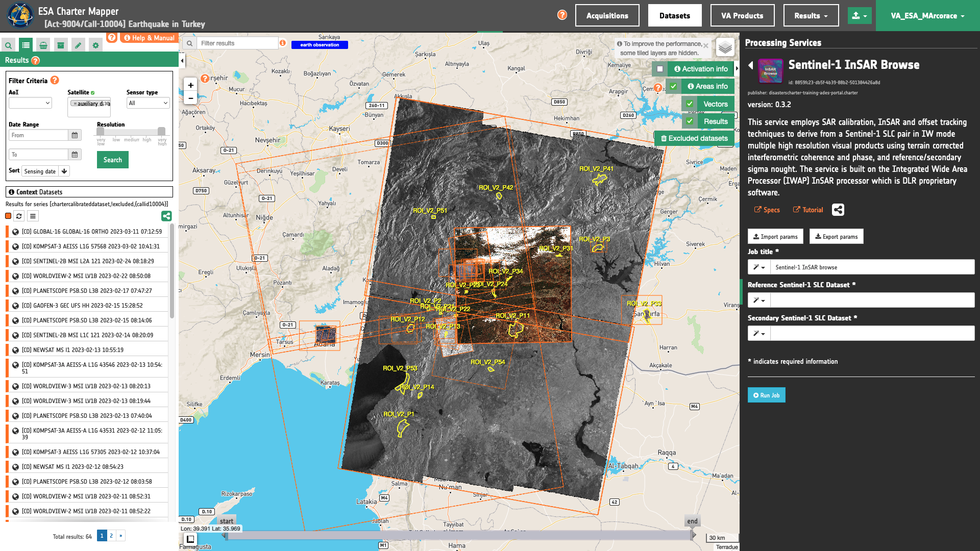
Task: Open the Job title wand dropdown
Action: coord(759,267)
